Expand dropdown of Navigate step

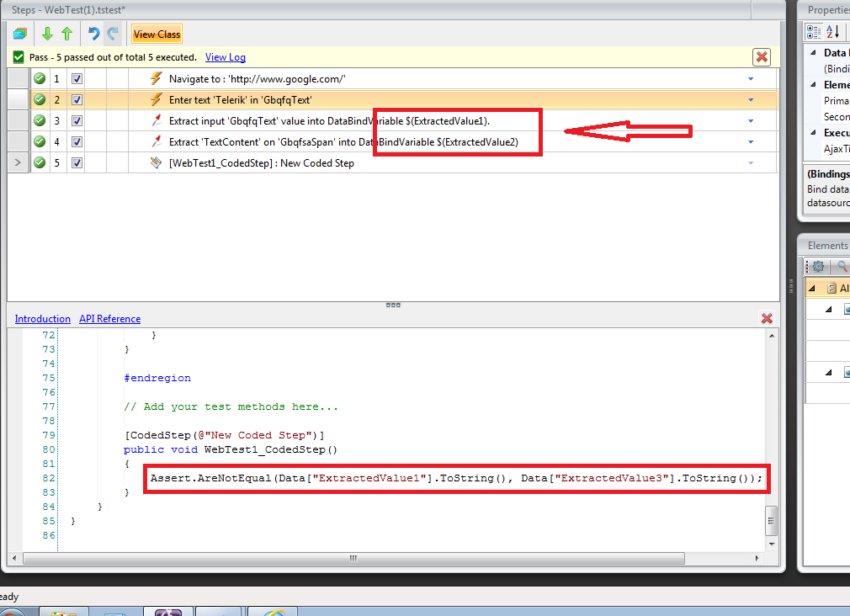point(751,79)
